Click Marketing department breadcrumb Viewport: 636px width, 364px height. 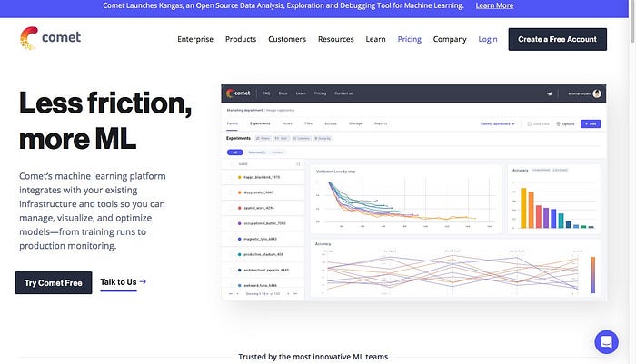tap(244, 110)
